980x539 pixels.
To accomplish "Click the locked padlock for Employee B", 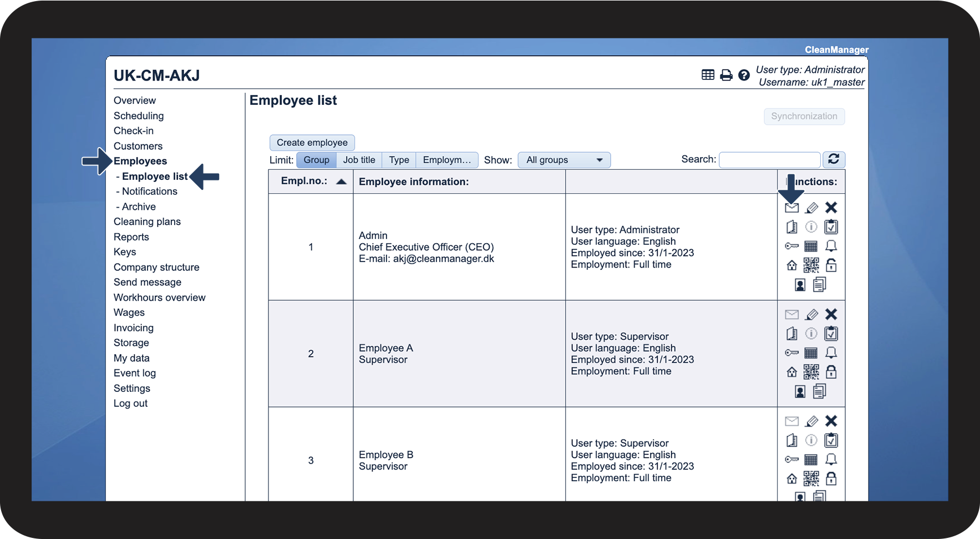I will (x=831, y=478).
